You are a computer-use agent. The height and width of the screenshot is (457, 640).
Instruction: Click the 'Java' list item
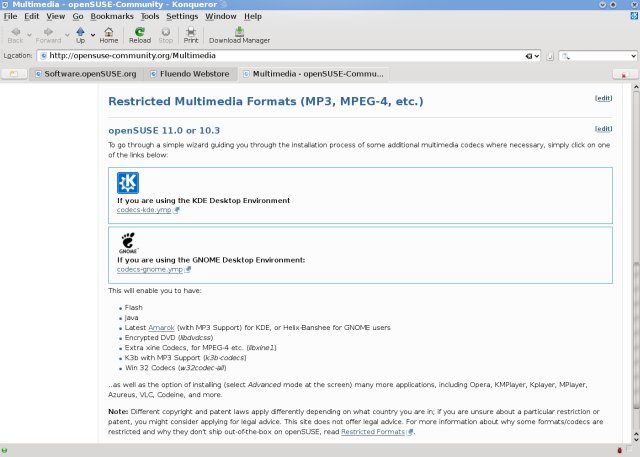131,318
